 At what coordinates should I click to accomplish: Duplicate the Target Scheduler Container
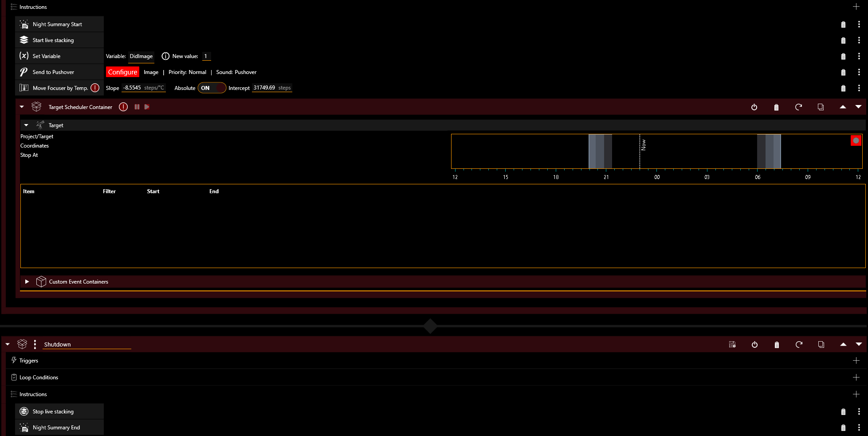coord(821,107)
